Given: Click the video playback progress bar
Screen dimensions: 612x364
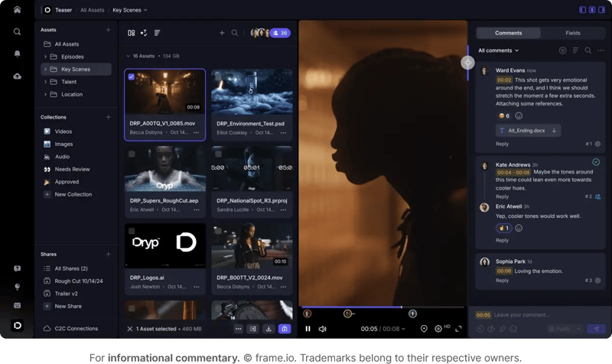Looking at the screenshot, I should (x=382, y=307).
